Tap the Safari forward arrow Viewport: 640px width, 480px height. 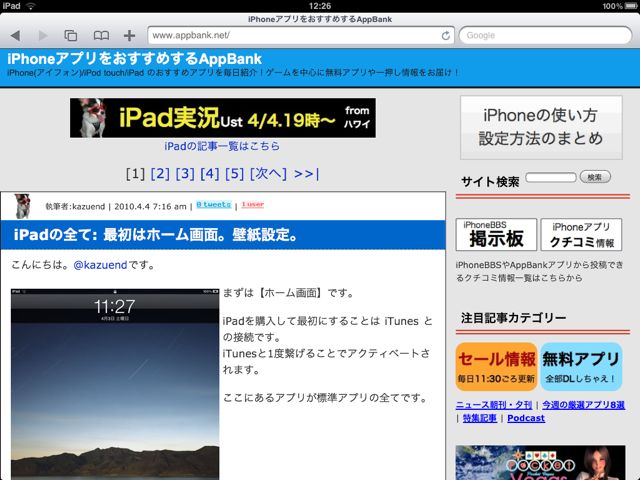click(42, 36)
